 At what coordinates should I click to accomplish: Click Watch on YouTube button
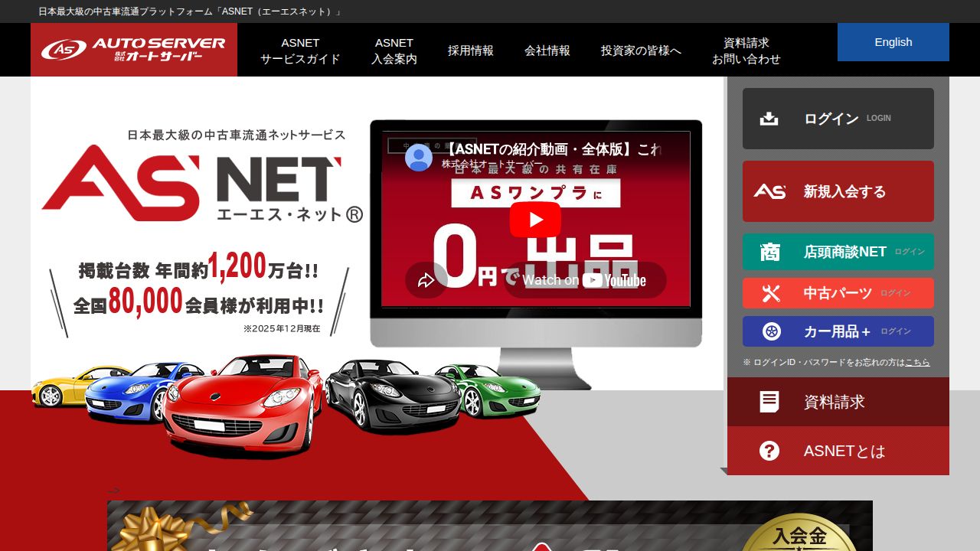(585, 280)
